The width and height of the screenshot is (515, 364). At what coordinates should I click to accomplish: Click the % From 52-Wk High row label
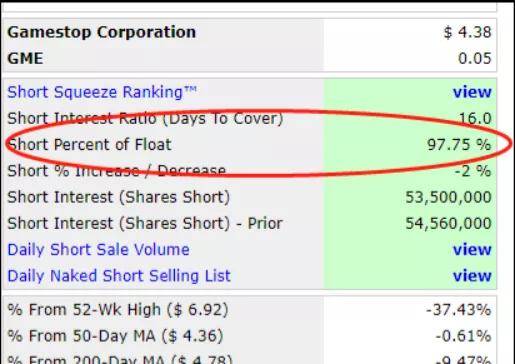click(118, 310)
